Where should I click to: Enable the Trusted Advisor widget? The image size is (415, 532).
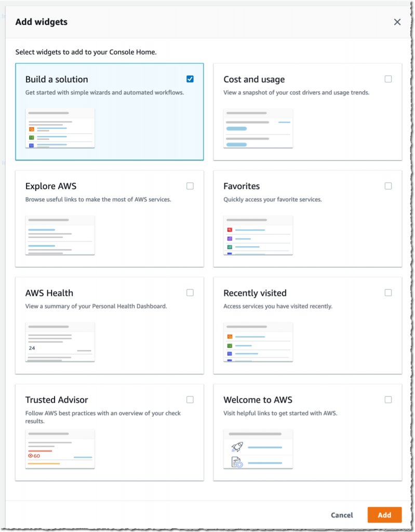click(x=190, y=400)
